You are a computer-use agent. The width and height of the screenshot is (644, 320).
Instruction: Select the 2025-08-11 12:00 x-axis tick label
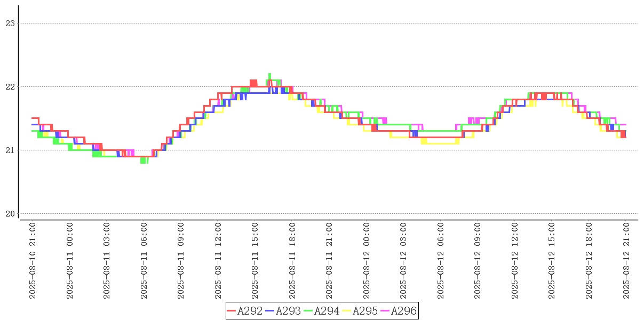pyautogui.click(x=218, y=261)
